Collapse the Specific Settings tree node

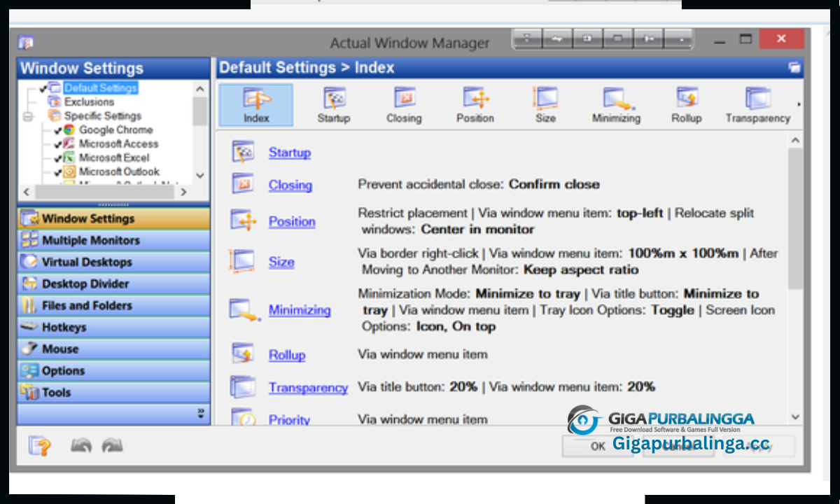tap(28, 116)
